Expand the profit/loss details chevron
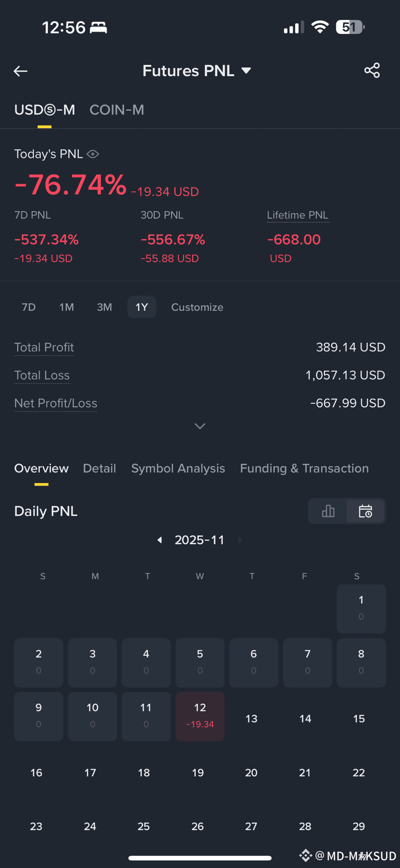The image size is (400, 868). [200, 426]
